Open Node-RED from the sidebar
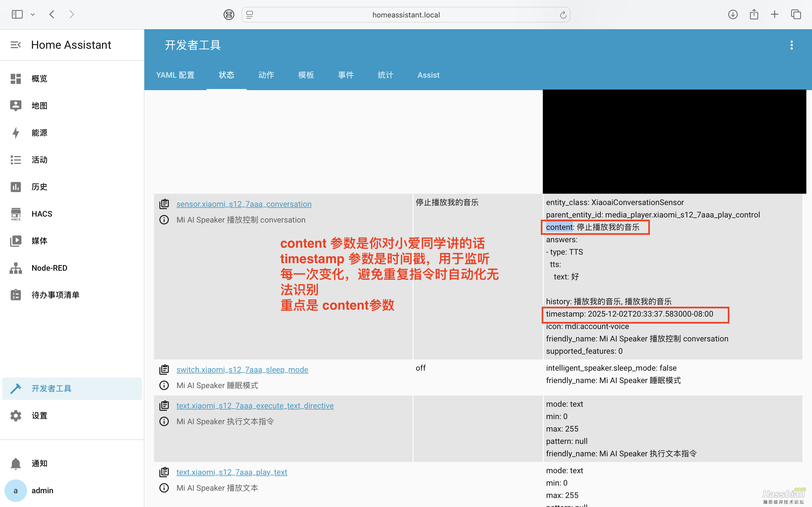 click(x=49, y=268)
